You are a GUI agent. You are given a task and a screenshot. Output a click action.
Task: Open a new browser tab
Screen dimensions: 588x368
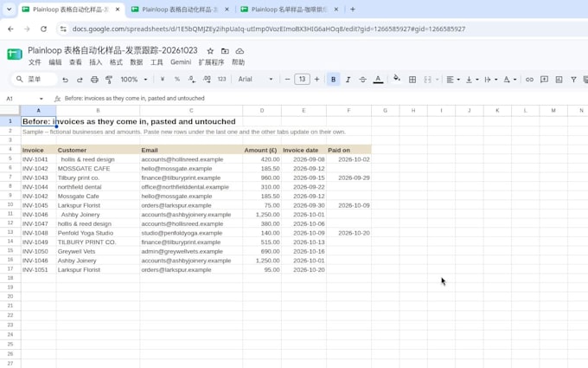click(x=353, y=10)
